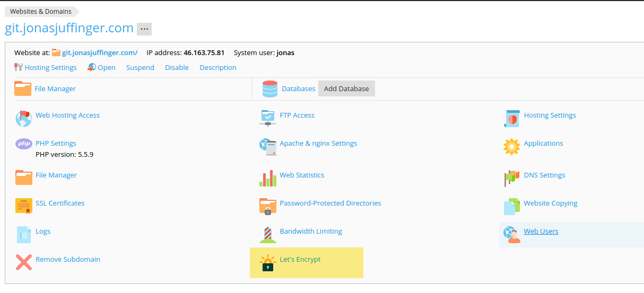Viewport: 644px width, 293px height.
Task: Click the PHP Settings purple icon
Action: pos(24,144)
